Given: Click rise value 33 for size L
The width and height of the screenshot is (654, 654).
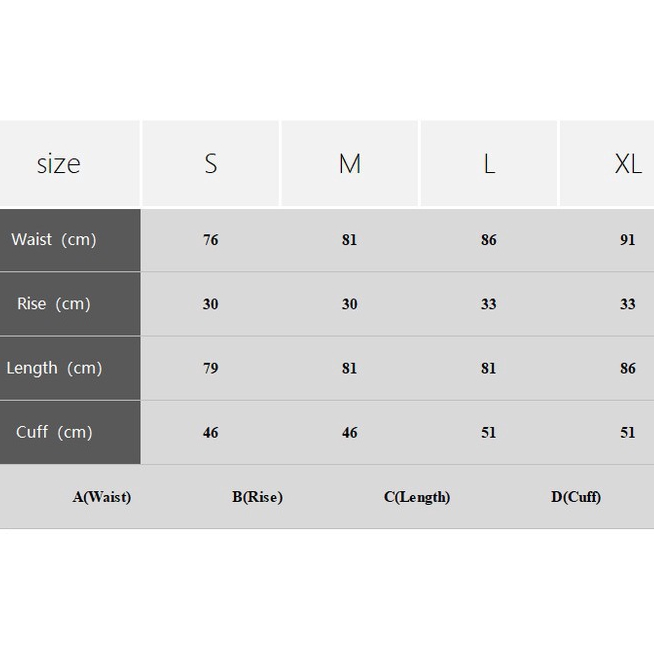Looking at the screenshot, I should 488,304.
